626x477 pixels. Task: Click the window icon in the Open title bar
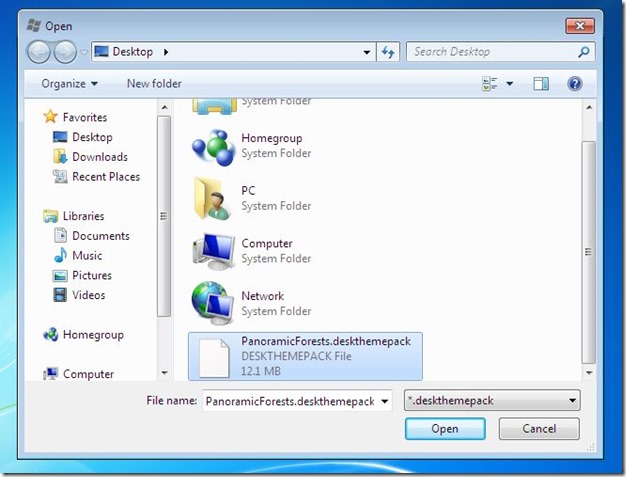point(34,26)
